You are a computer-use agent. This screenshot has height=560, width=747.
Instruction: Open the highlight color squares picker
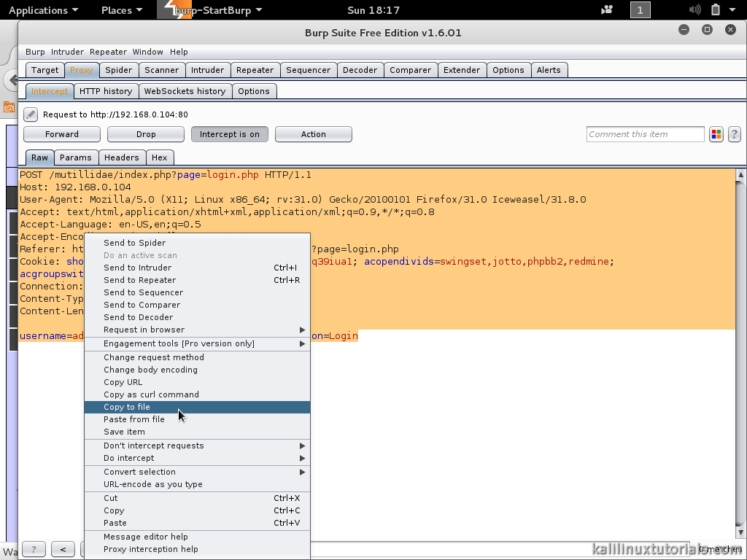pyautogui.click(x=716, y=134)
